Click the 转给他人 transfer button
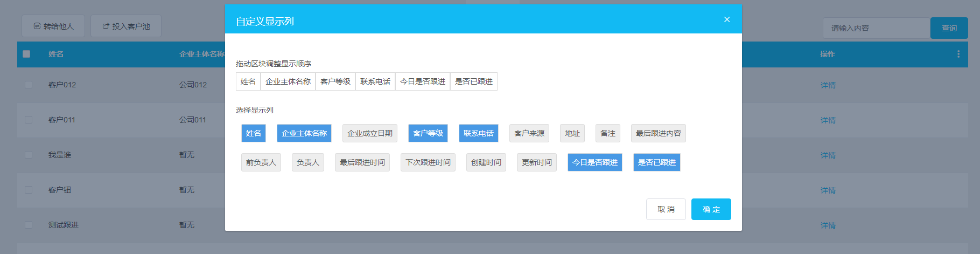 coord(53,26)
